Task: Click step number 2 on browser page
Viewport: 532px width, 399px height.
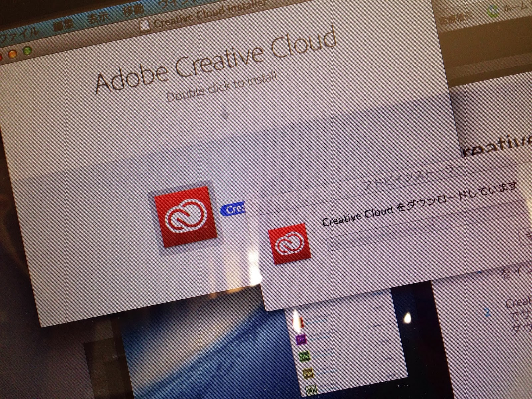Action: point(488,312)
